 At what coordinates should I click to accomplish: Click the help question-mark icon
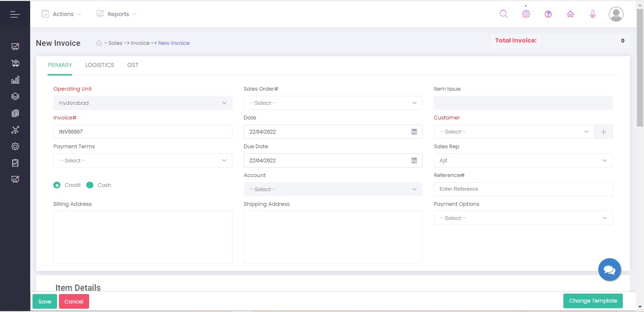pos(548,14)
